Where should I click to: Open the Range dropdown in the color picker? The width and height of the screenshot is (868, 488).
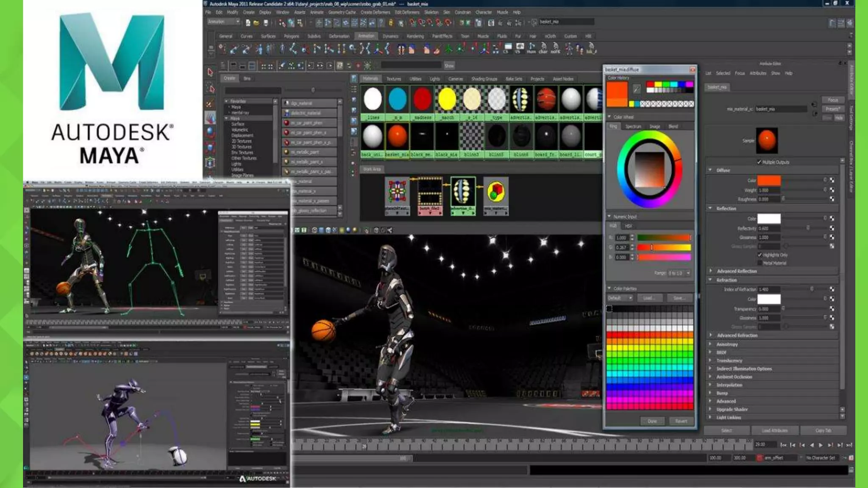[679, 273]
